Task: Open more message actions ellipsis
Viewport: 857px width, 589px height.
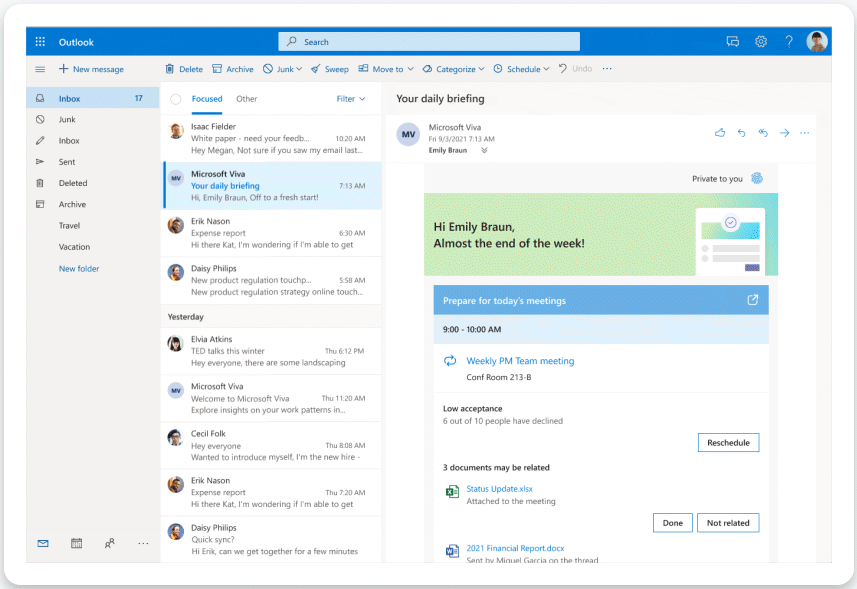Action: click(805, 133)
